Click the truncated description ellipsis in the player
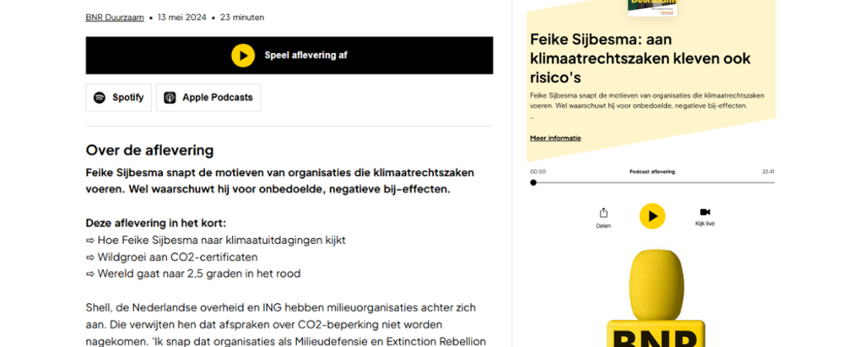This screenshot has height=347, width=868. coord(532,117)
